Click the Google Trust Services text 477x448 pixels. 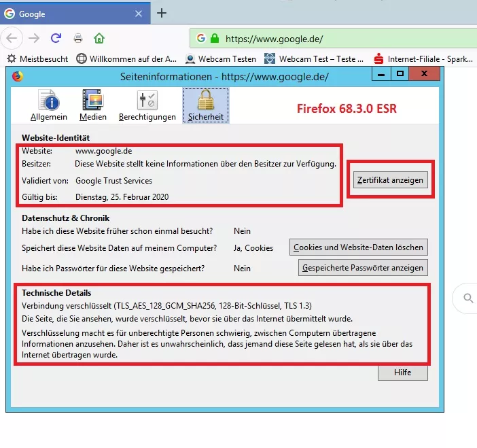(113, 181)
